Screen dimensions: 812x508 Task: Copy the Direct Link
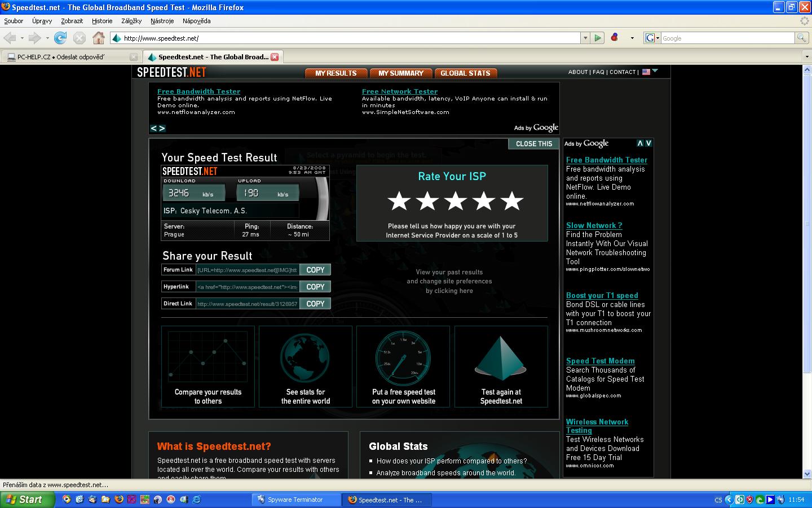point(315,304)
